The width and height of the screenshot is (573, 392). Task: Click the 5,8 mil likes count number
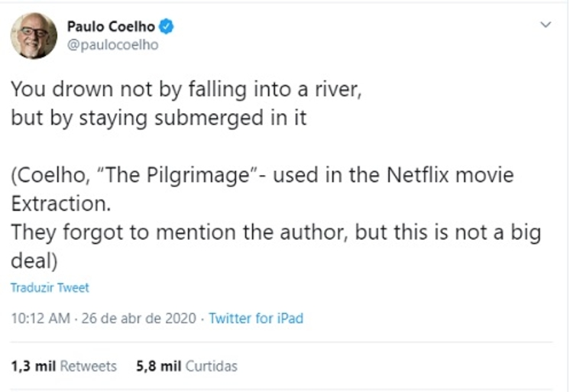pyautogui.click(x=159, y=366)
